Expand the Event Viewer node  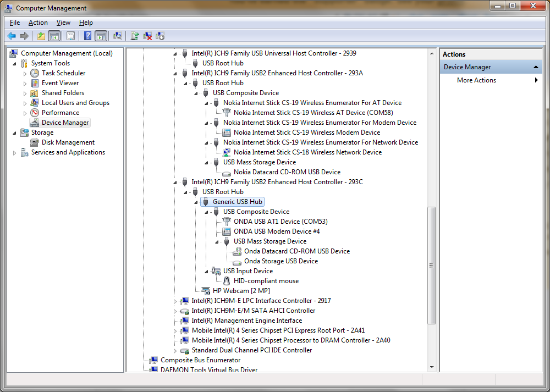25,84
